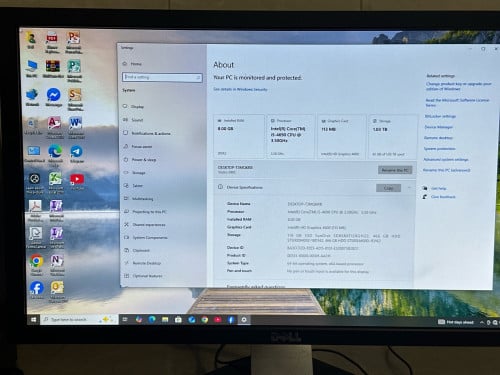This screenshot has height=375, width=500.
Task: Open Advanced system settings link
Action: point(446,159)
